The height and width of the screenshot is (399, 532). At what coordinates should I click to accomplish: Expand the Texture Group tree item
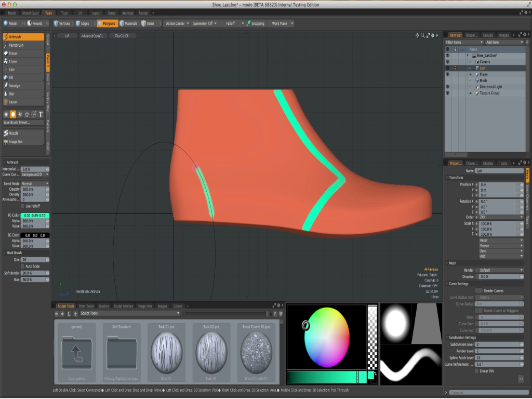(x=471, y=93)
